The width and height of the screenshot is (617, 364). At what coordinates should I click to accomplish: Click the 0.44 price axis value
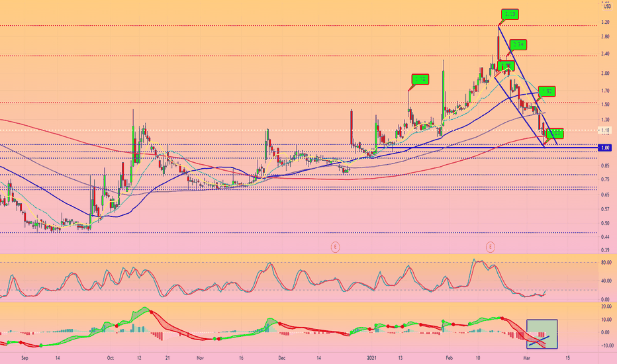tap(605, 237)
